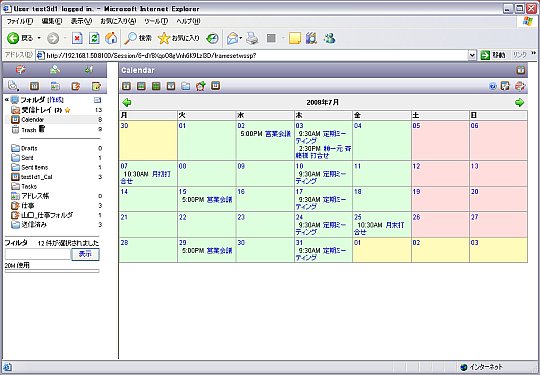Select the Trash folder
540x375 pixels.
pos(29,130)
